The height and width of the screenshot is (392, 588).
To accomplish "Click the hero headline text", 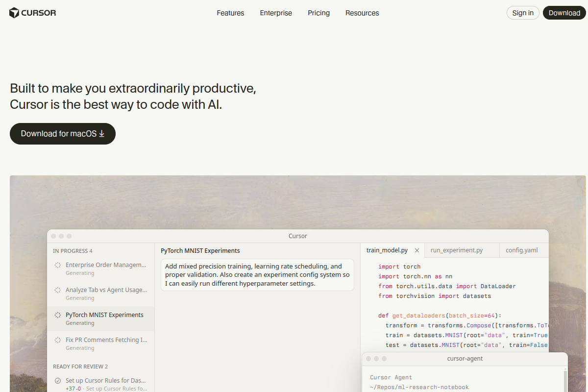I will [x=133, y=97].
